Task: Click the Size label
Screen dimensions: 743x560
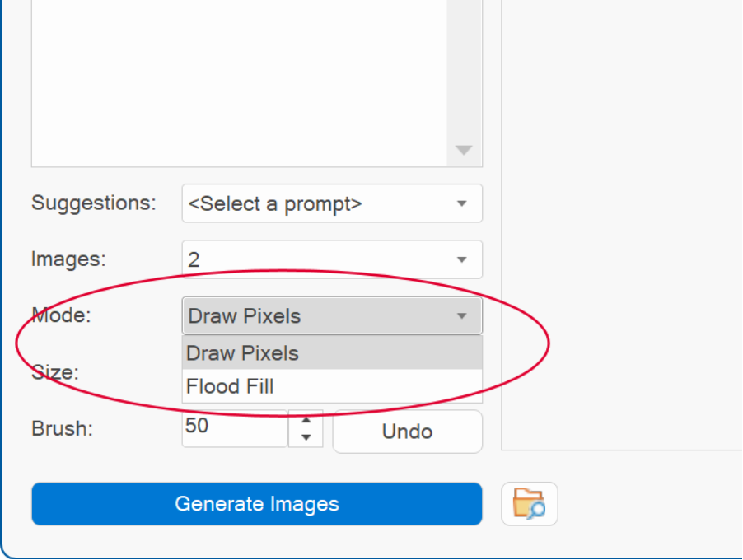Action: pos(55,372)
